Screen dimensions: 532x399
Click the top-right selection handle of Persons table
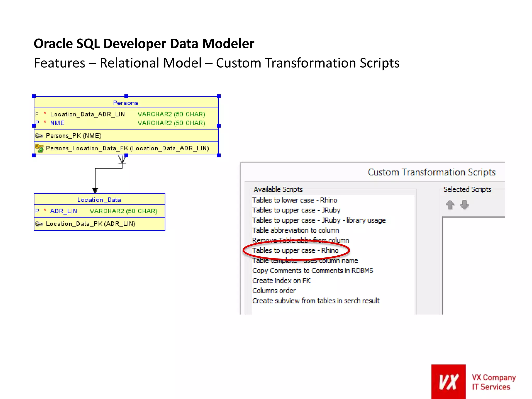pos(219,96)
